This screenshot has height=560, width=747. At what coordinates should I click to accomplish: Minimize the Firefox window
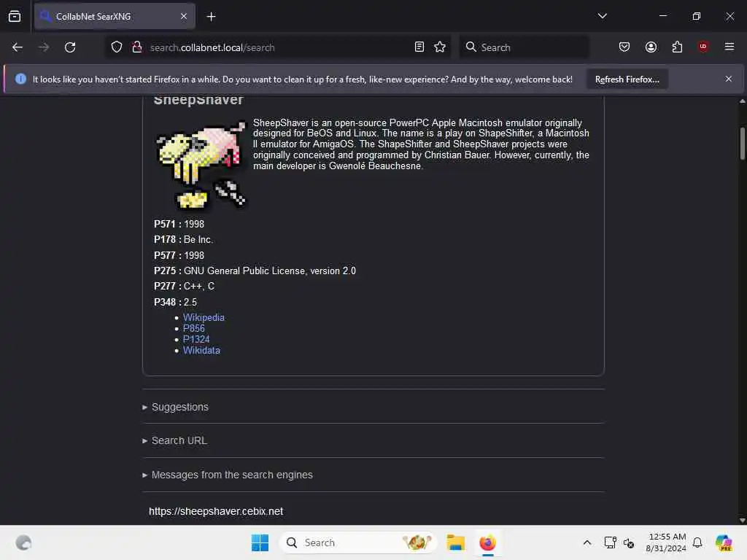[662, 16]
